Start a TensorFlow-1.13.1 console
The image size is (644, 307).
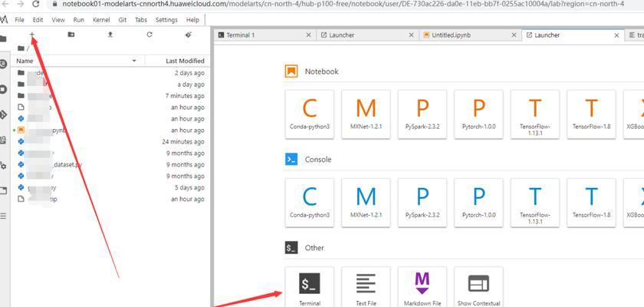point(535,203)
